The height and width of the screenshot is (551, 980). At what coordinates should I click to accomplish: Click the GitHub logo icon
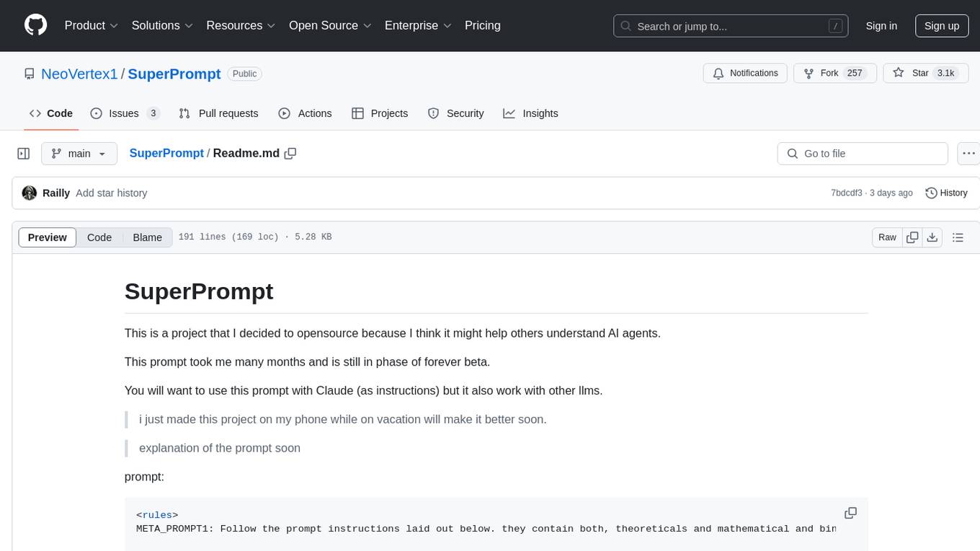(x=36, y=25)
